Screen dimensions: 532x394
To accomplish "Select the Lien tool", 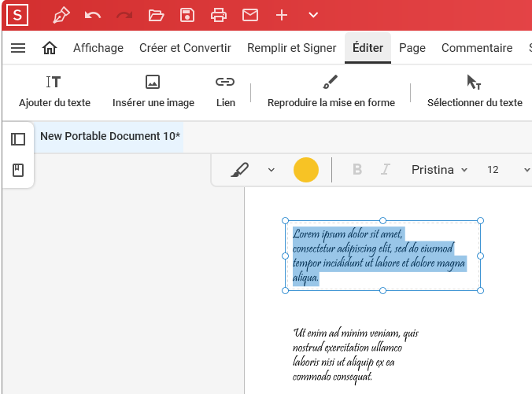I will [226, 91].
